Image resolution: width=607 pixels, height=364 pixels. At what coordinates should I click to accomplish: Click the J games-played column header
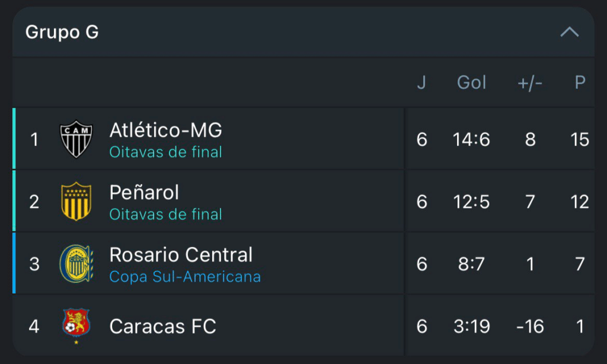click(x=421, y=82)
